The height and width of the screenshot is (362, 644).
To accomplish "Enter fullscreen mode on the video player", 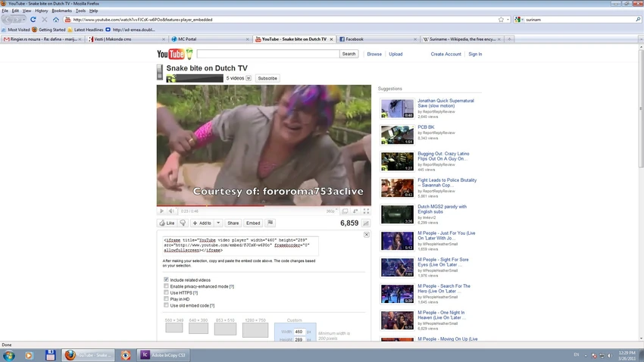I will click(366, 211).
